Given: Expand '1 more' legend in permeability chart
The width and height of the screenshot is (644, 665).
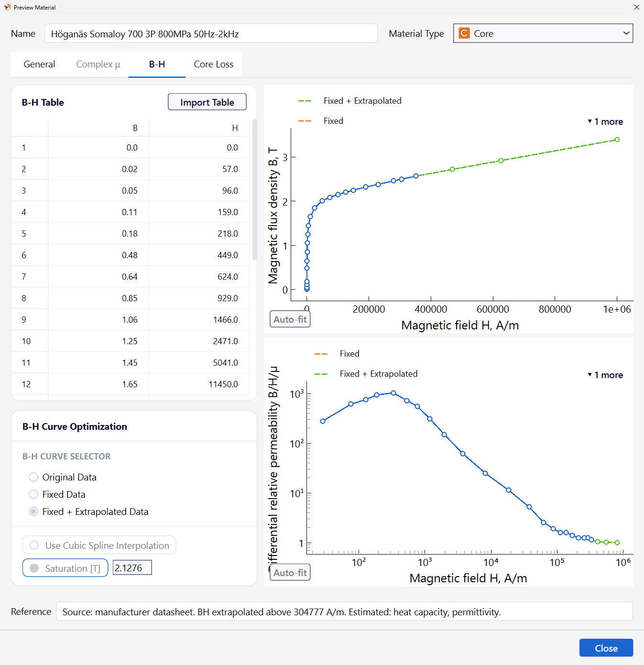Looking at the screenshot, I should (605, 375).
